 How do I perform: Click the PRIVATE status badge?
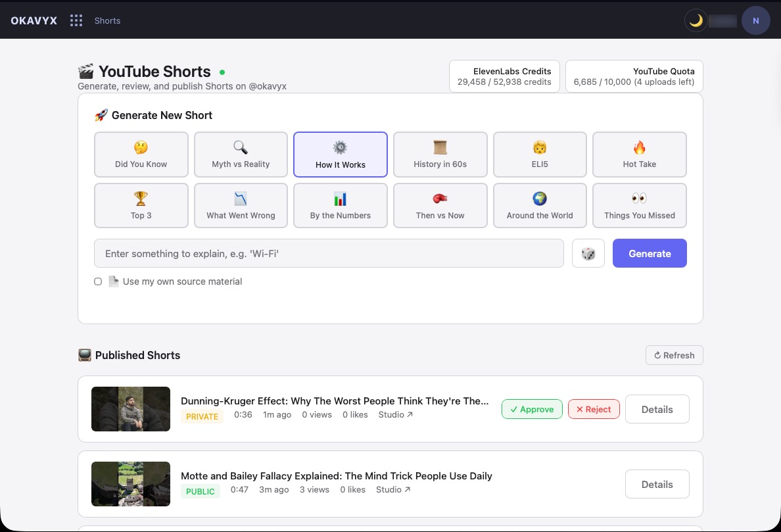pyautogui.click(x=202, y=416)
